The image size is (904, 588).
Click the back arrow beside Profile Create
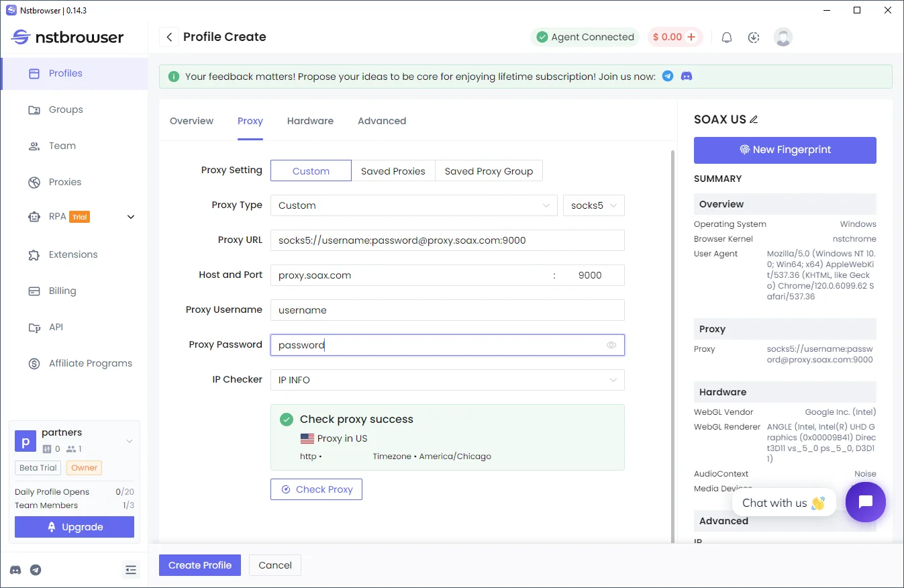(x=169, y=37)
